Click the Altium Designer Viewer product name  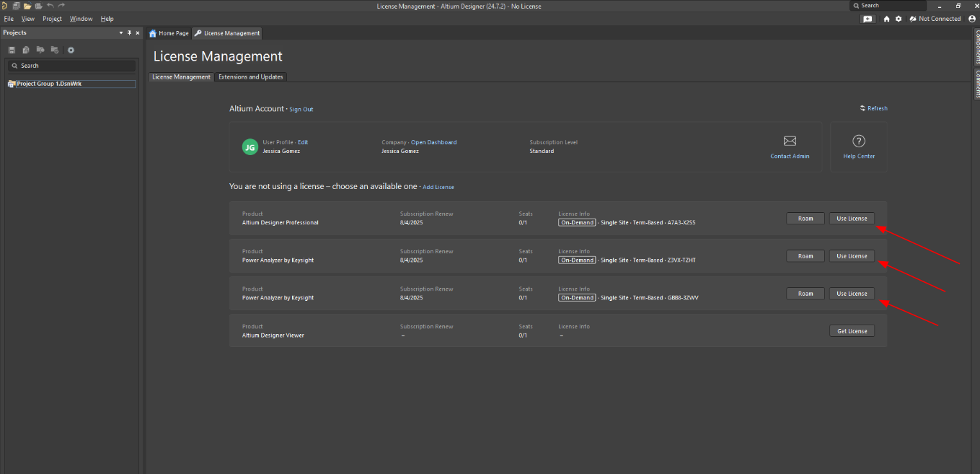(273, 335)
